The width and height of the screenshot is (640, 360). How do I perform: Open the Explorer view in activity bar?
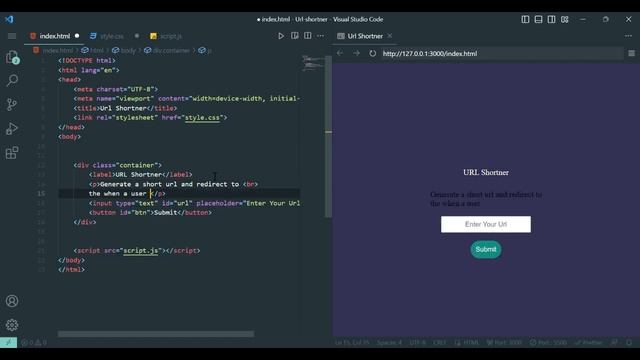12,57
